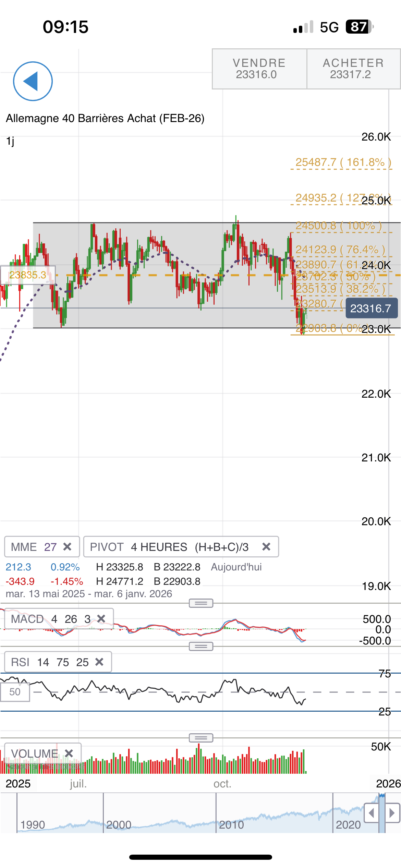Tap the 09:15 status bar clock

pos(65,27)
